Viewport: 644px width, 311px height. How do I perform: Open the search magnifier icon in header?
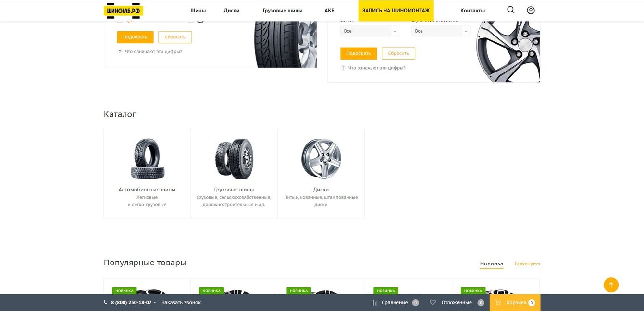point(510,10)
